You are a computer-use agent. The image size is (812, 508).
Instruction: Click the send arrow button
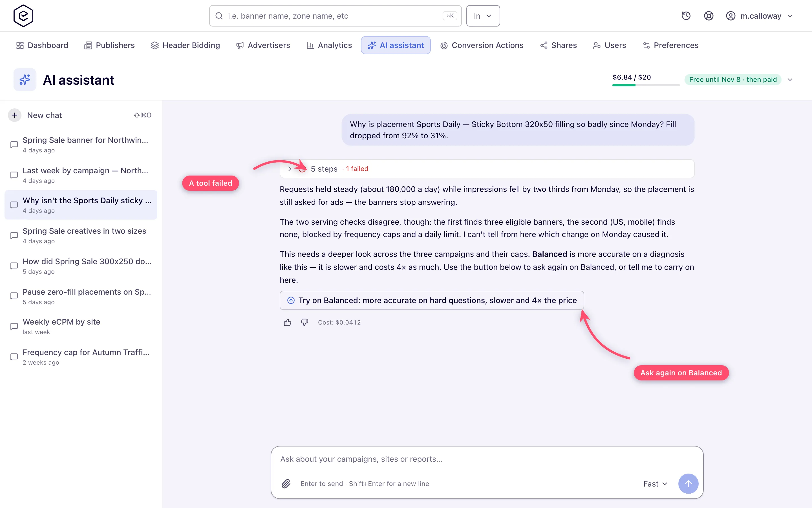coord(688,484)
